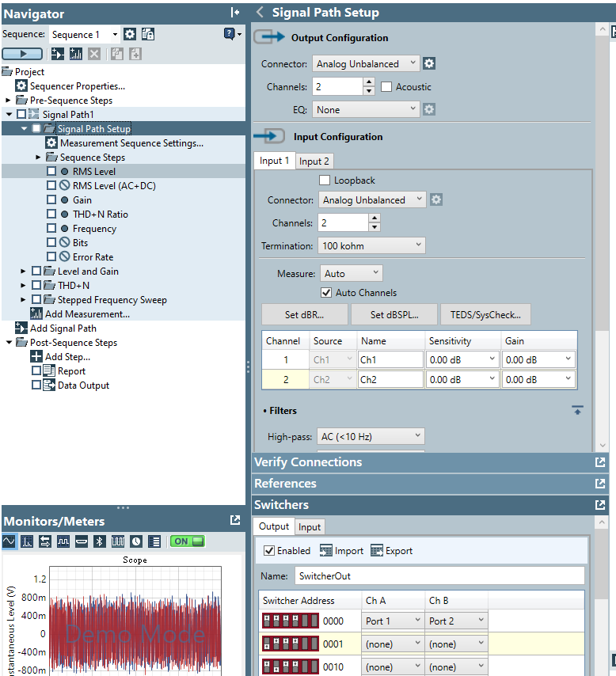Check the THD+N Ratio measurement box
Screen dimensions: 616x676
(51, 214)
